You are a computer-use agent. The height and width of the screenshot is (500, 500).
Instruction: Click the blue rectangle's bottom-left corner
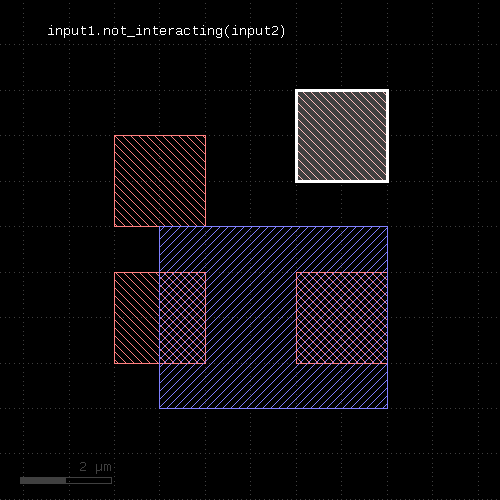coord(160,408)
